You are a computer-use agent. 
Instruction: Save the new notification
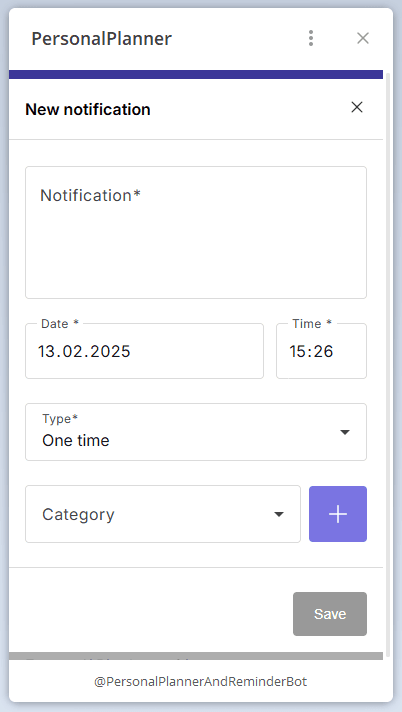[x=330, y=614]
